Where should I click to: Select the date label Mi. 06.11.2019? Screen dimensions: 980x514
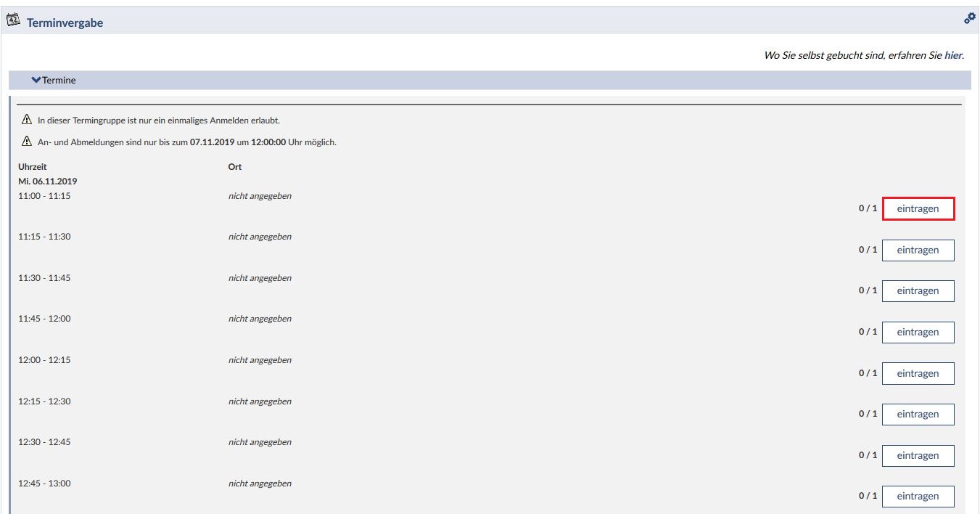pyautogui.click(x=48, y=181)
